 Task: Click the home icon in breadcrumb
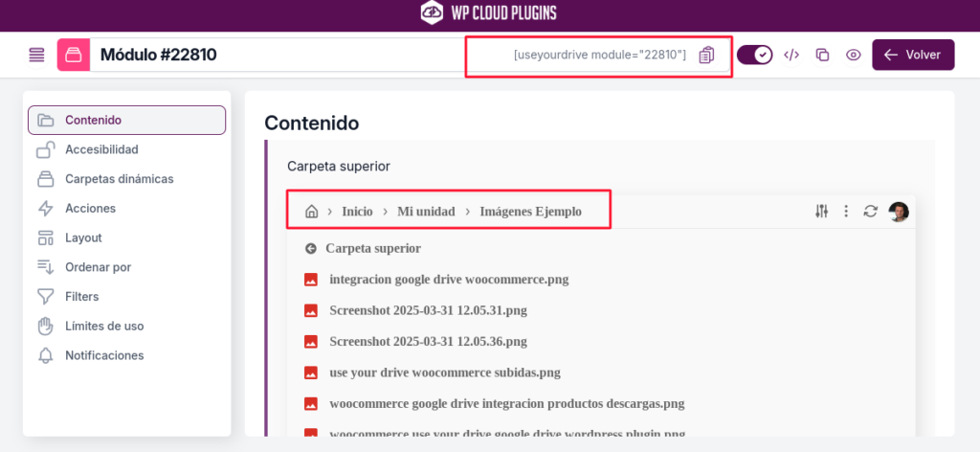pyautogui.click(x=311, y=212)
